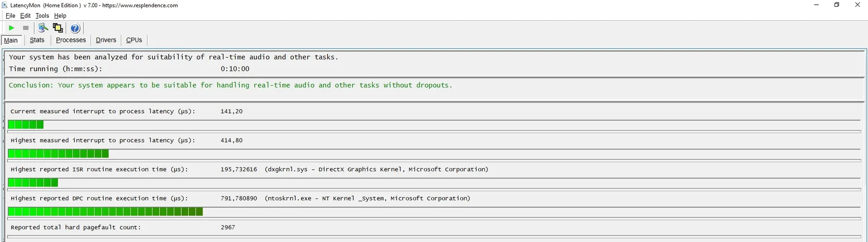Viewport: 868px width, 242px height.
Task: Switch to the Stats tab
Action: click(x=37, y=40)
